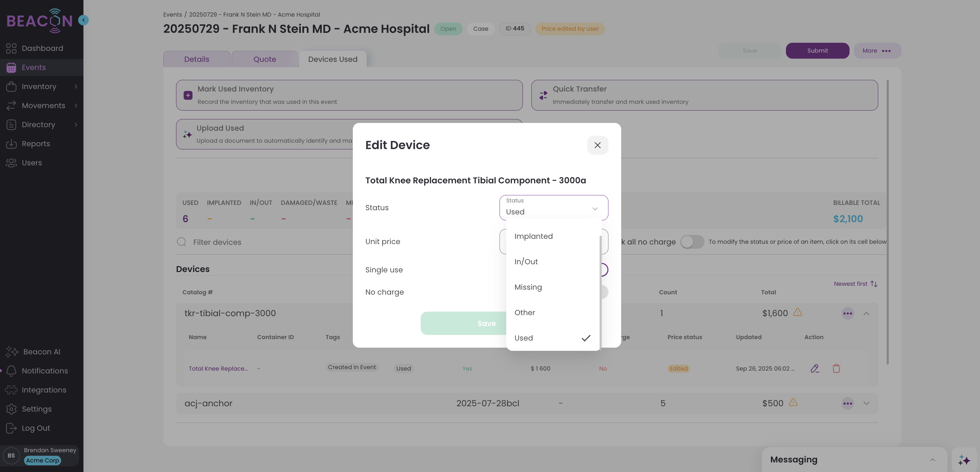Click the sort arrows next to Newest first

(x=874, y=284)
